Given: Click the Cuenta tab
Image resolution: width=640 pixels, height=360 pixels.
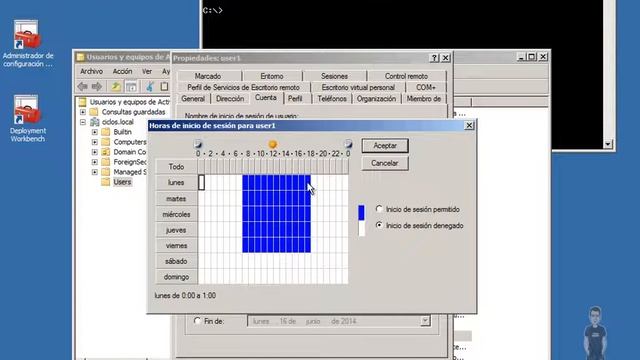Looking at the screenshot, I should pos(266,98).
